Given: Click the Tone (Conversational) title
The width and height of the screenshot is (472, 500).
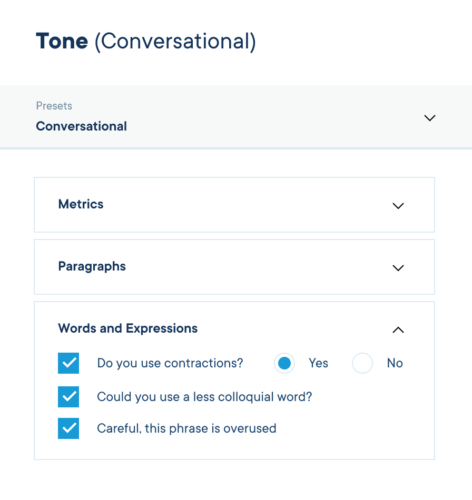Looking at the screenshot, I should click(146, 41).
